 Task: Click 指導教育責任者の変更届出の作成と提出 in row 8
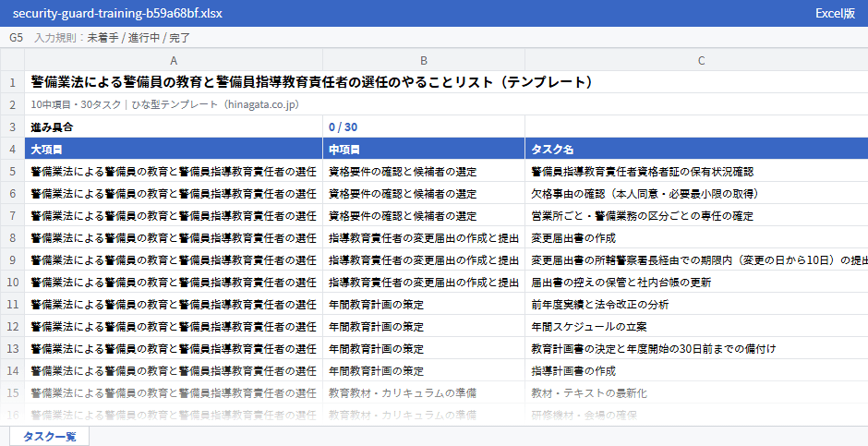424,237
